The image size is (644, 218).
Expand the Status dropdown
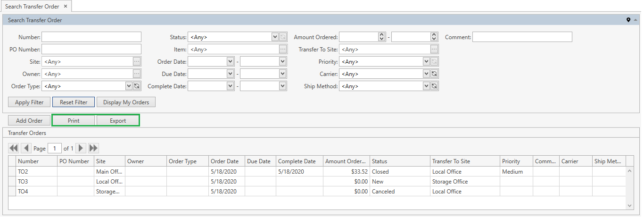point(275,37)
